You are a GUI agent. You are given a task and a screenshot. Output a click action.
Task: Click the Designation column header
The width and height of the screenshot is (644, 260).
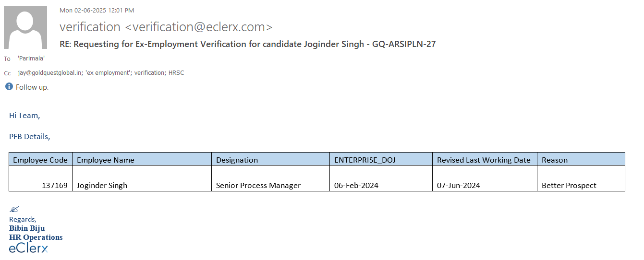point(237,160)
